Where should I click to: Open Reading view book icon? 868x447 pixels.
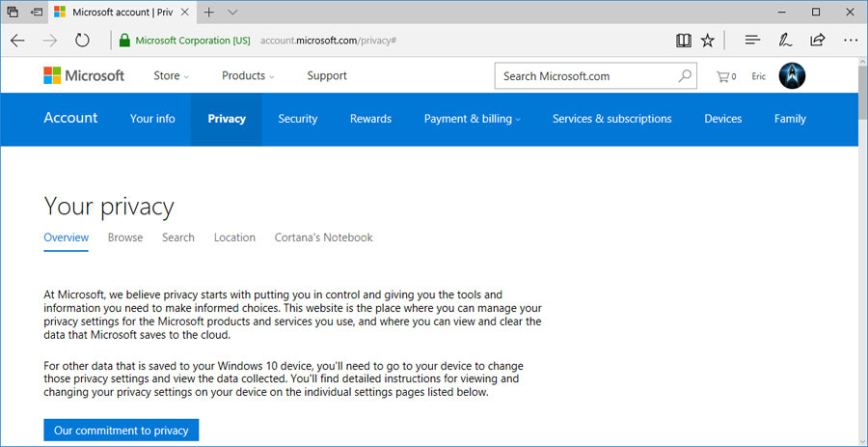click(684, 40)
